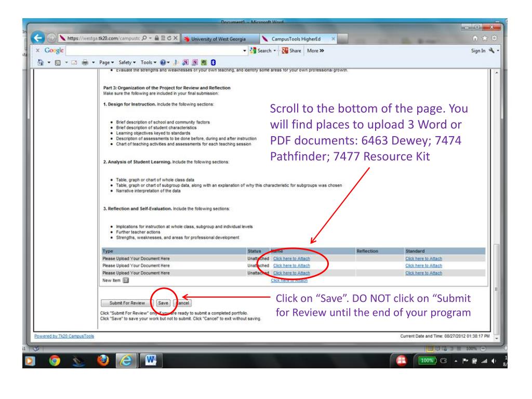Open Firefox from the taskbar

103,361
